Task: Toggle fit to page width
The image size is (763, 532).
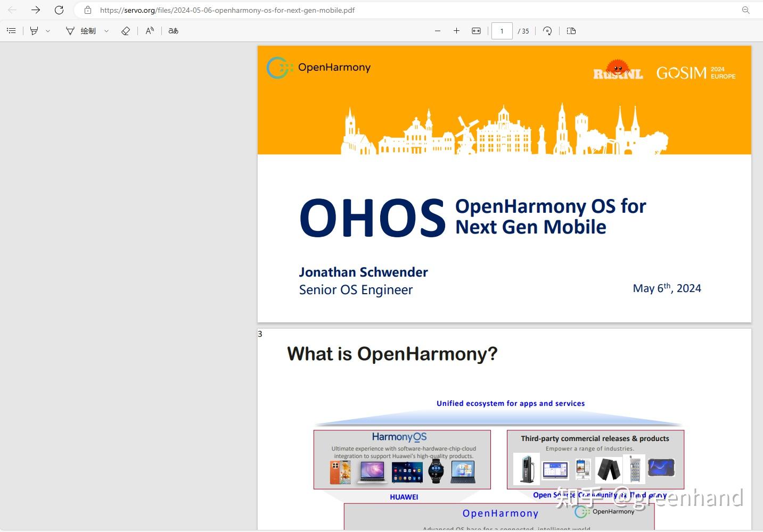Action: [x=476, y=30]
